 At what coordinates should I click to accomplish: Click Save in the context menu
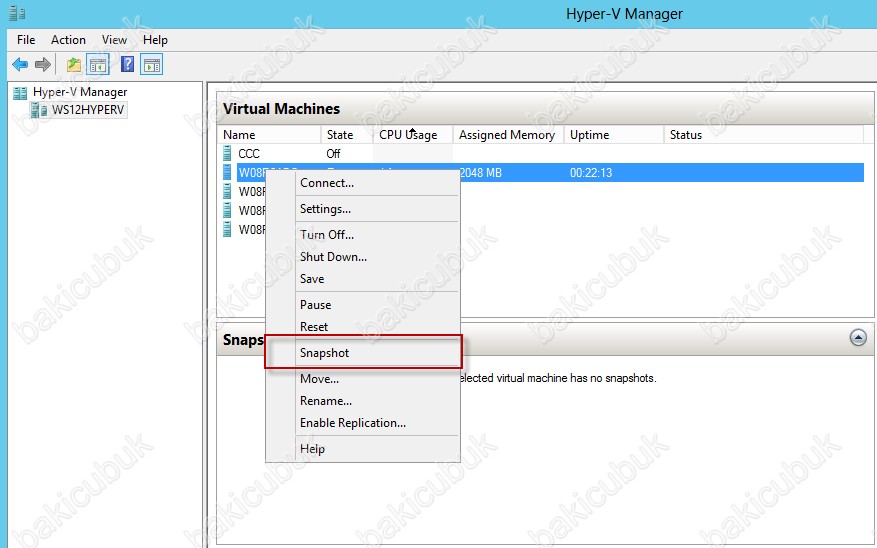tap(362, 278)
